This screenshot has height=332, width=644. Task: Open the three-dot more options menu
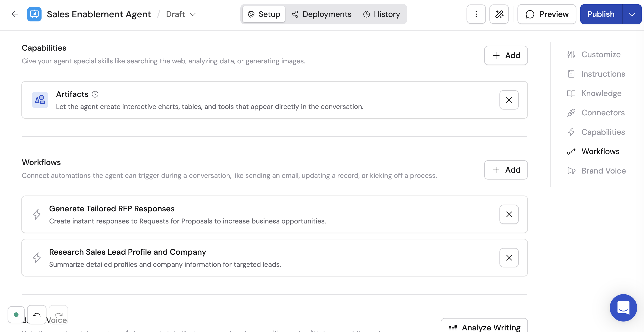[x=476, y=14]
